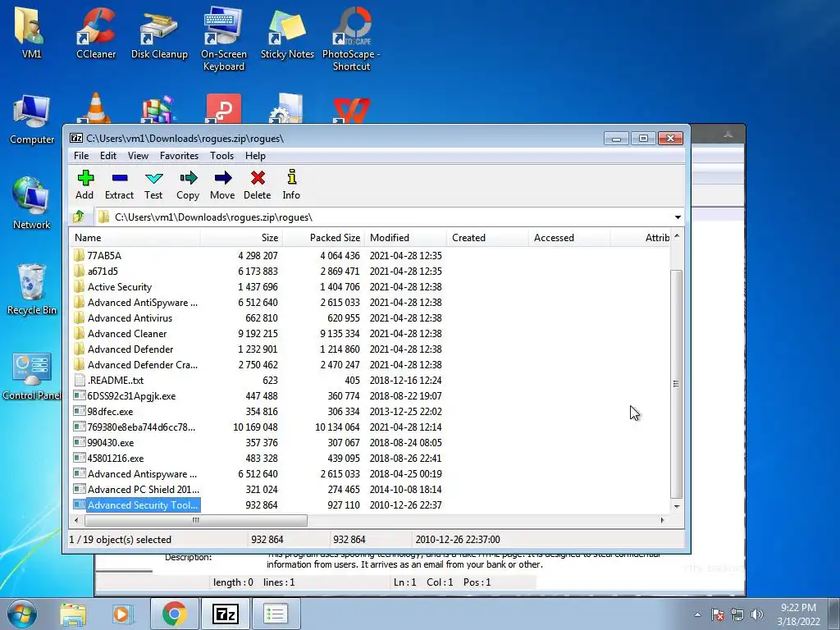Open Chrome from the taskbar
This screenshot has height=630, width=840.
(x=174, y=614)
